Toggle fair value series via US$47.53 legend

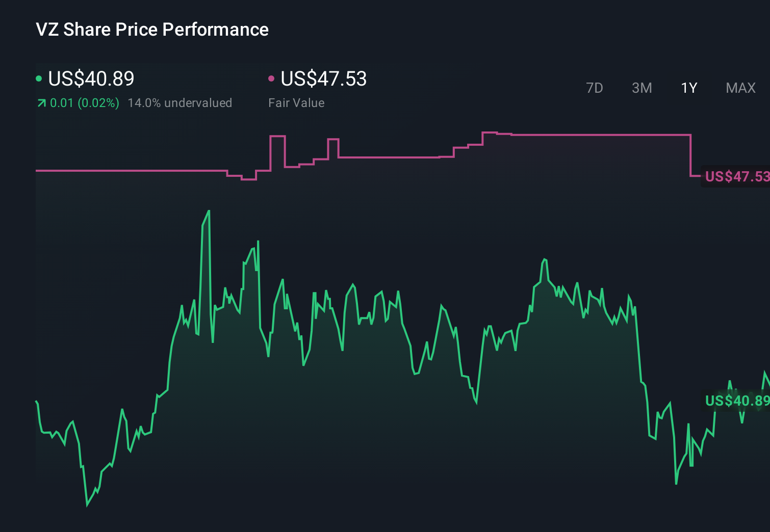(323, 79)
